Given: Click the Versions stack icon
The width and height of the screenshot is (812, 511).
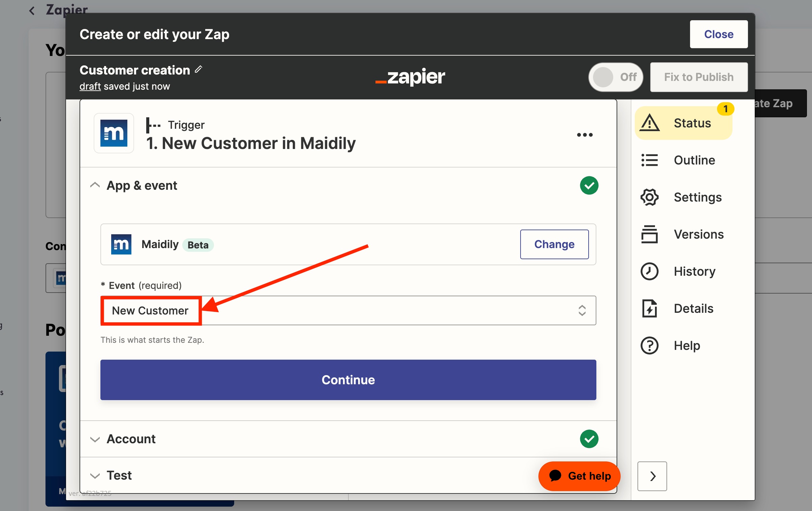Looking at the screenshot, I should pos(650,234).
